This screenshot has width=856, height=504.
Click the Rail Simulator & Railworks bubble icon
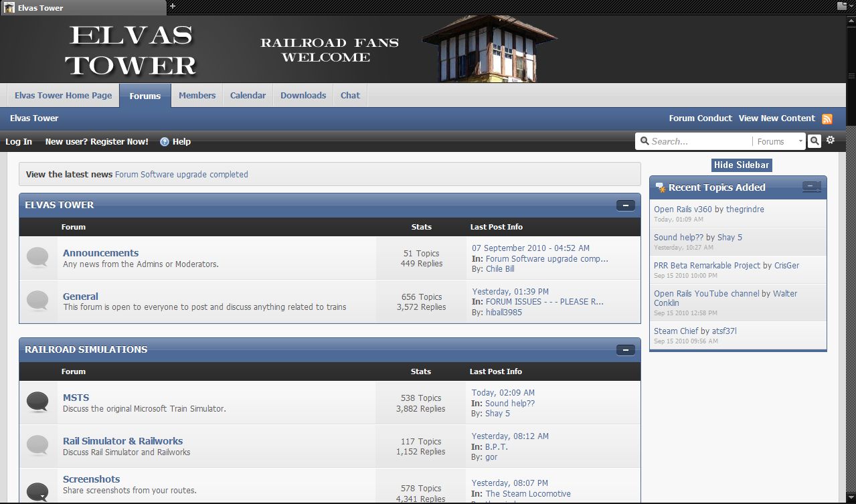(37, 446)
